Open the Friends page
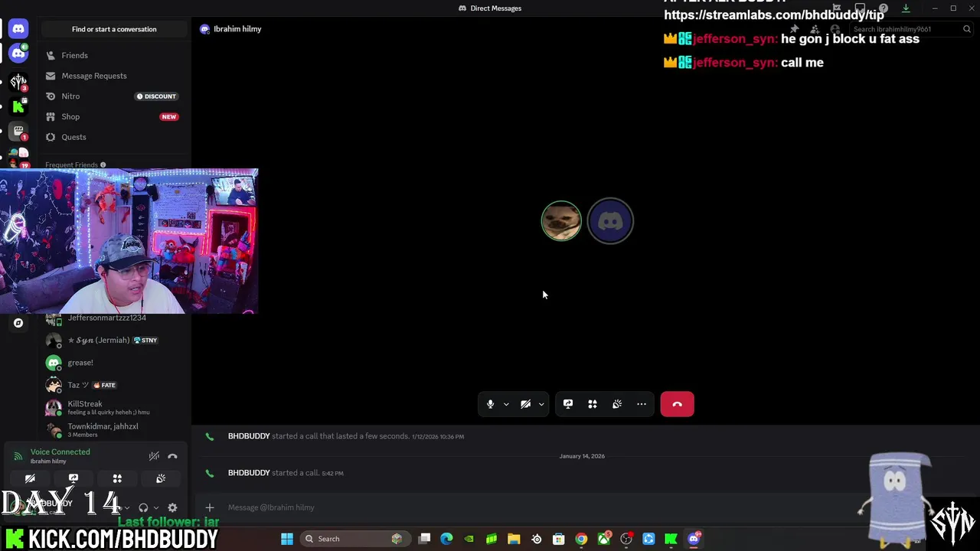Image resolution: width=980 pixels, height=551 pixels. click(x=114, y=55)
